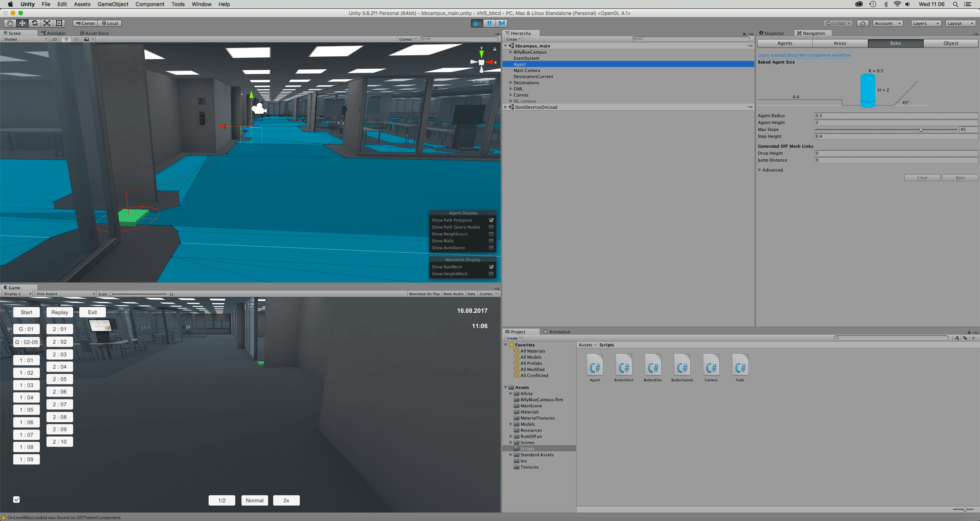Open the component workflow learn link
The image size is (980, 521).
click(x=805, y=55)
